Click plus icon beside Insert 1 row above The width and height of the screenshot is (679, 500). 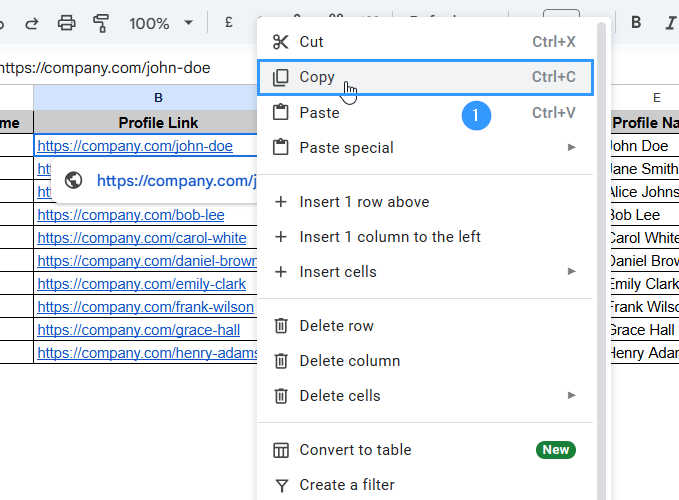(x=281, y=202)
